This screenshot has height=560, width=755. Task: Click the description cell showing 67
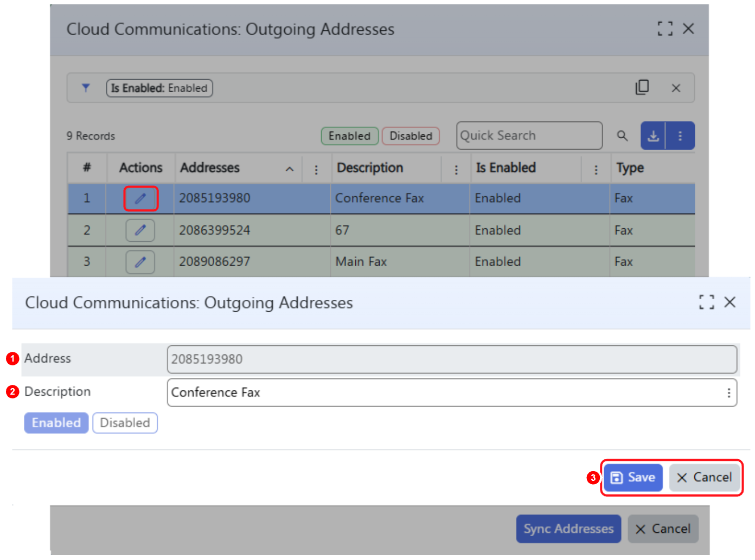[x=400, y=230]
